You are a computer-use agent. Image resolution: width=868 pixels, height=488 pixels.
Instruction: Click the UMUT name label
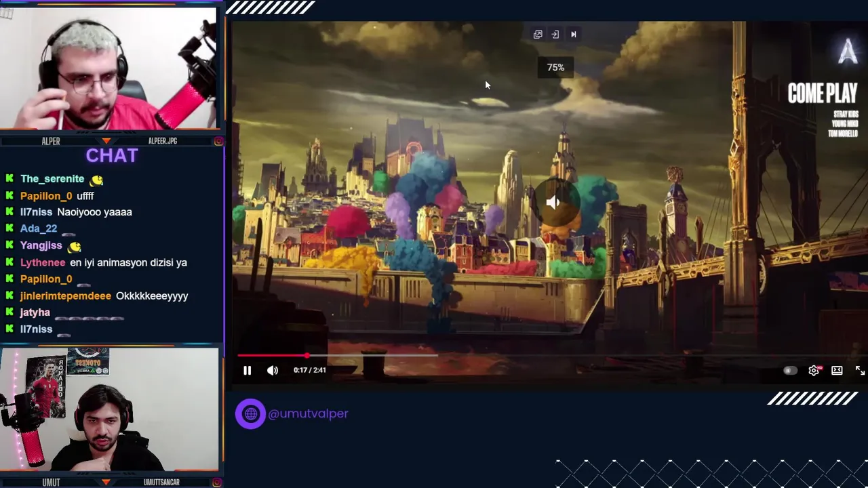(x=51, y=482)
